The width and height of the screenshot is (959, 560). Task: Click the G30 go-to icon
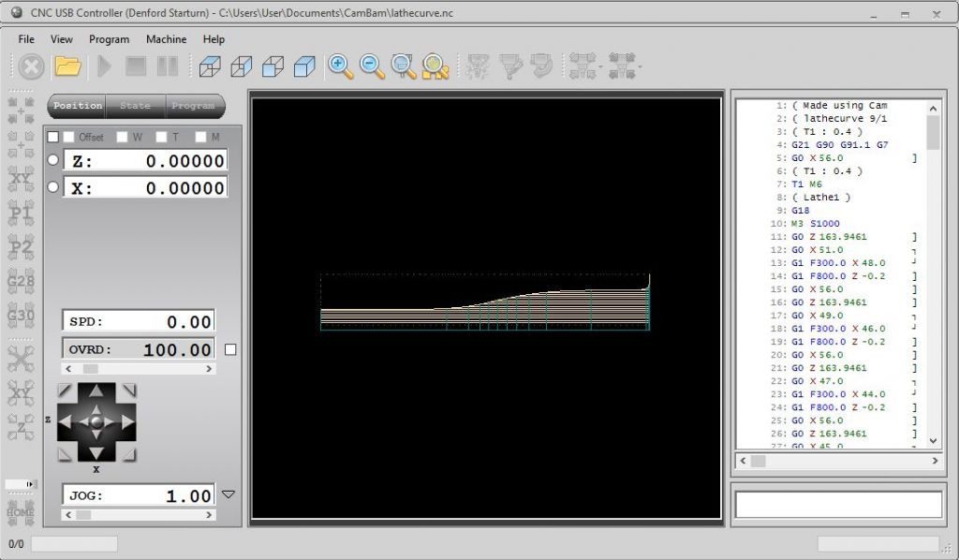point(21,317)
